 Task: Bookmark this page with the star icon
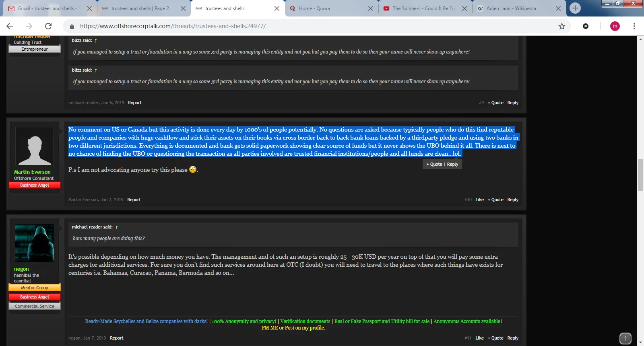point(562,26)
